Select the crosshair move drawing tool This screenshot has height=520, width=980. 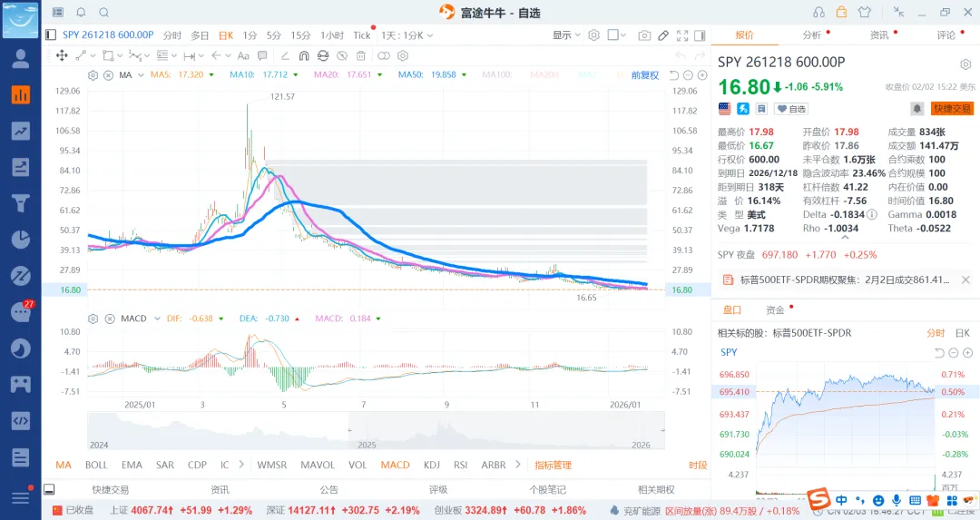click(62, 55)
